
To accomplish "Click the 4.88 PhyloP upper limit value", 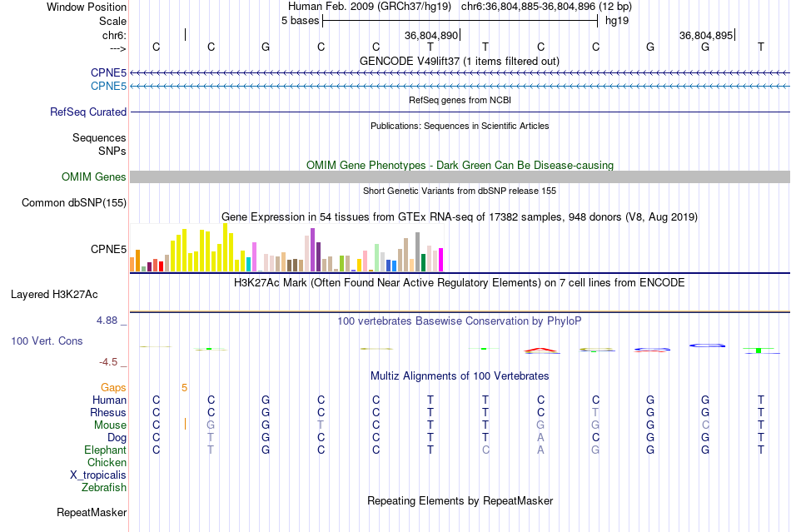I will pyautogui.click(x=107, y=321).
